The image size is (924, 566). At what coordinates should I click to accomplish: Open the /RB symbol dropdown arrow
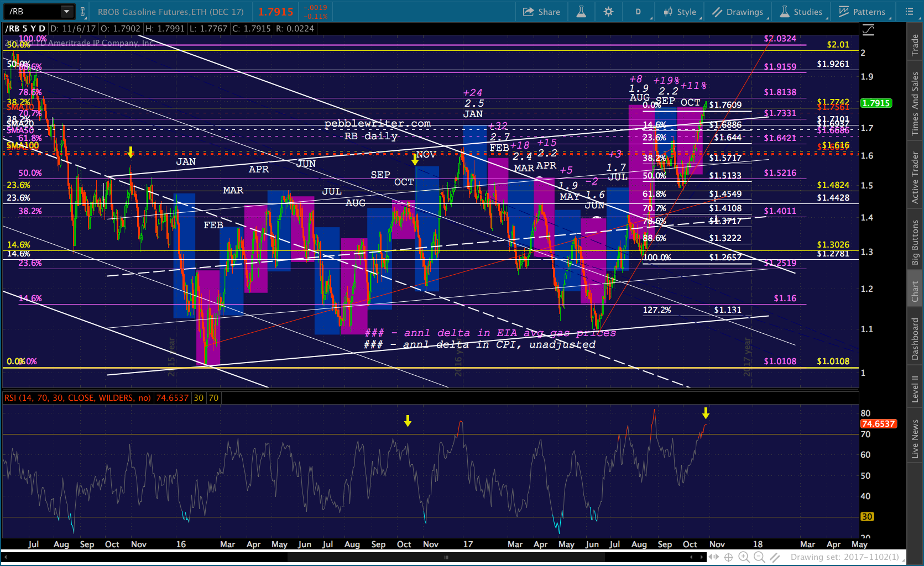[x=67, y=12]
